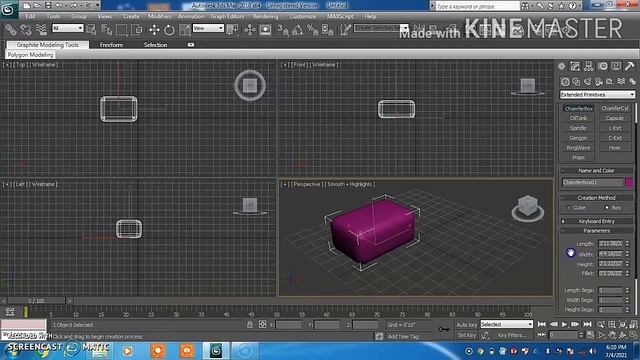Toggle the selection lock padlock
Screen dimensions: 640x360
250,324
